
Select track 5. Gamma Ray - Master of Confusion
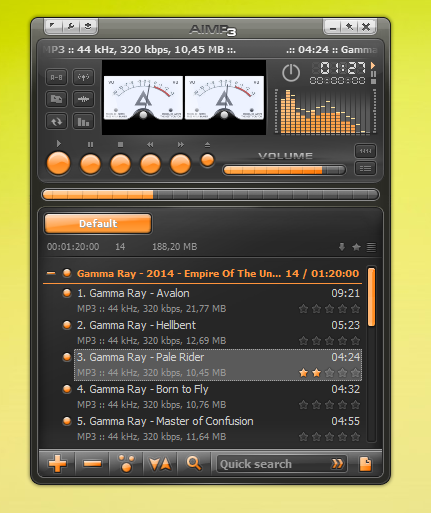(218, 429)
